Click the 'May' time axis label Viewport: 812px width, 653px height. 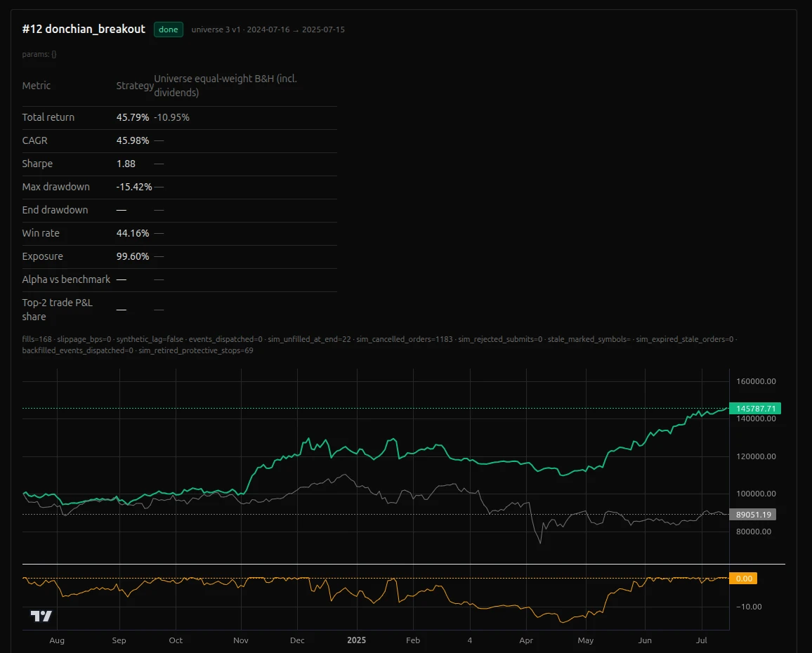pyautogui.click(x=586, y=640)
